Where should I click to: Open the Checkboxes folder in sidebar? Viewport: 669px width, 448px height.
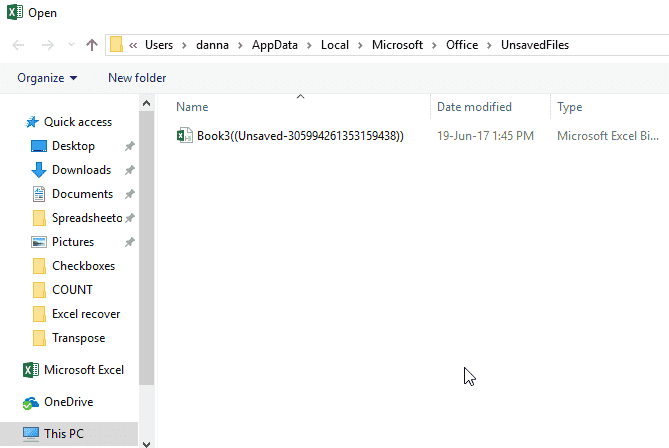tap(82, 266)
